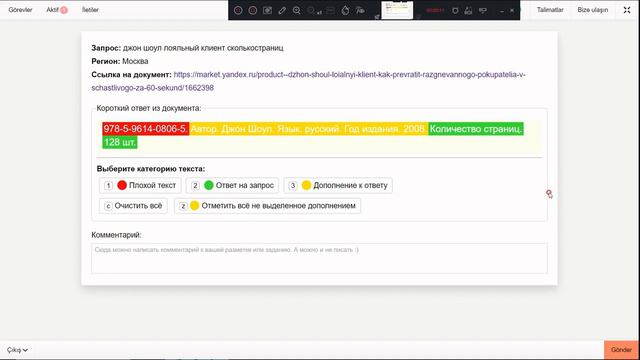Image resolution: width=640 pixels, height=360 pixels.
Task: Click the camera screenshot icon in recorder toolbar
Action: [267, 11]
